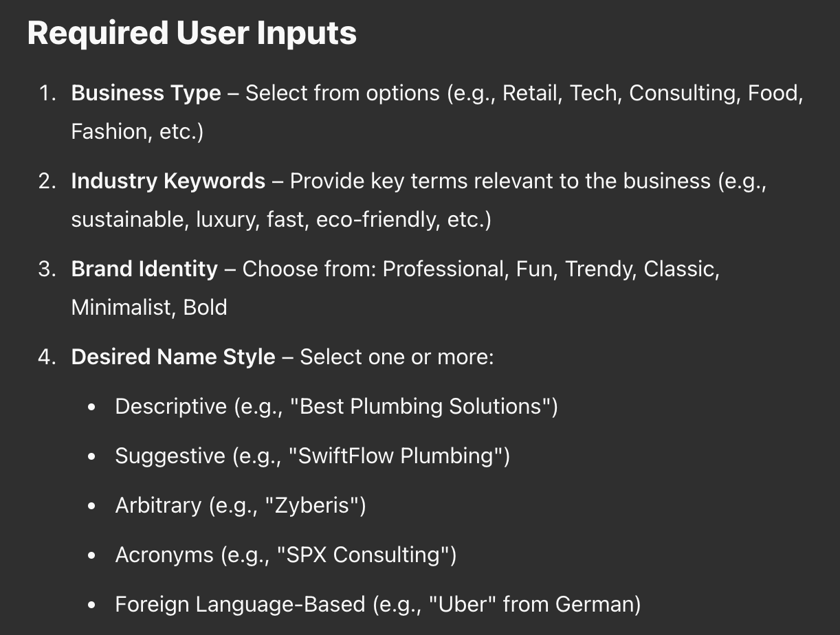Click the bold "Business Type" label
This screenshot has width=840, height=635.
point(146,93)
